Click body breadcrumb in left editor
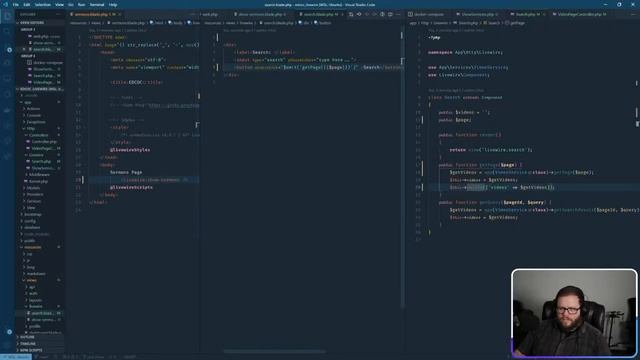The image size is (640, 360). 175,23
